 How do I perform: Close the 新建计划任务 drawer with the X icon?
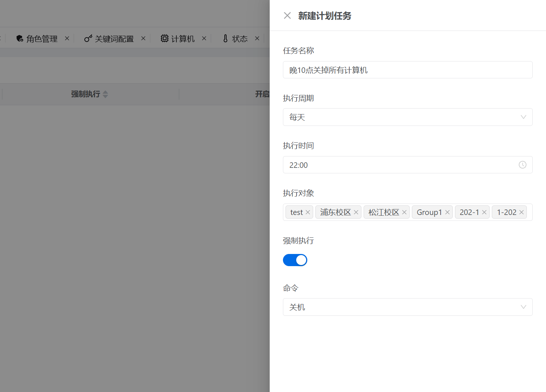[x=287, y=15]
